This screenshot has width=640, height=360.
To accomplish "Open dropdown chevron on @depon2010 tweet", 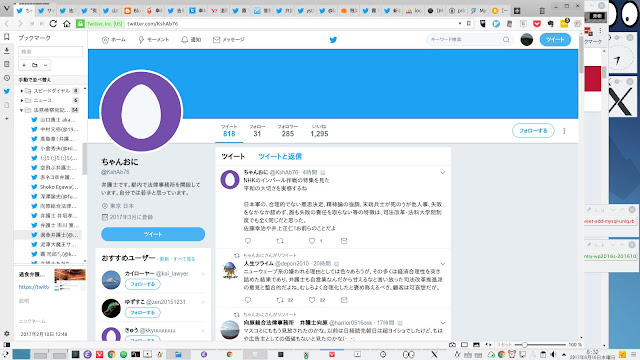I will 442,264.
